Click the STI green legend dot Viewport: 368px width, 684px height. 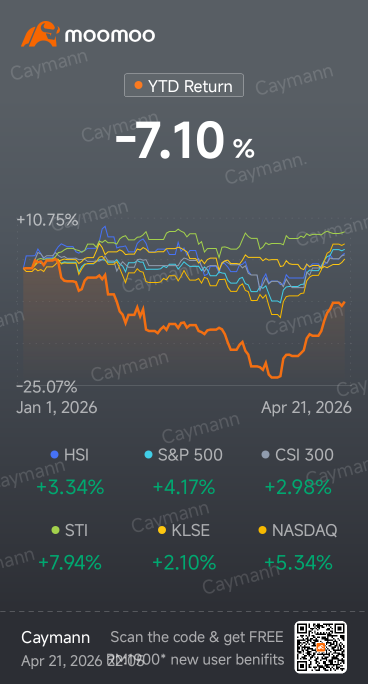coord(55,530)
